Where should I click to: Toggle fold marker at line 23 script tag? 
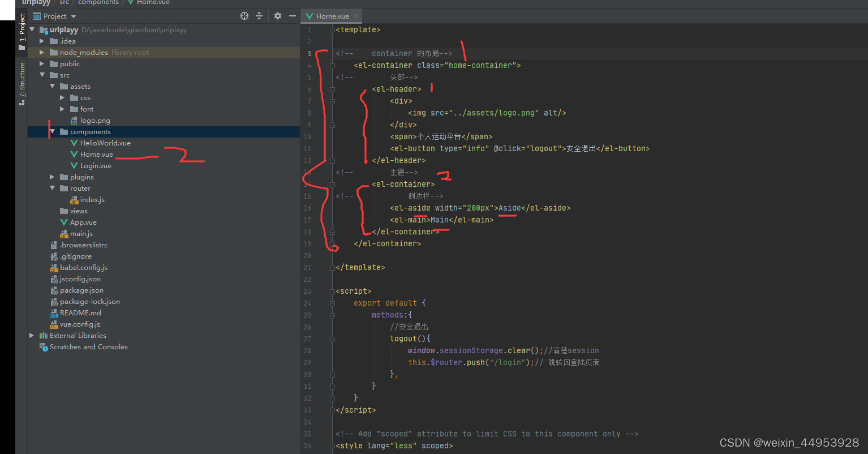pyautogui.click(x=333, y=291)
